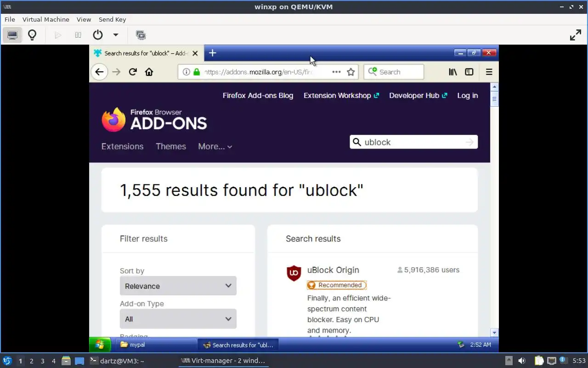Expand the More... navigation menu
588x368 pixels.
coord(215,146)
